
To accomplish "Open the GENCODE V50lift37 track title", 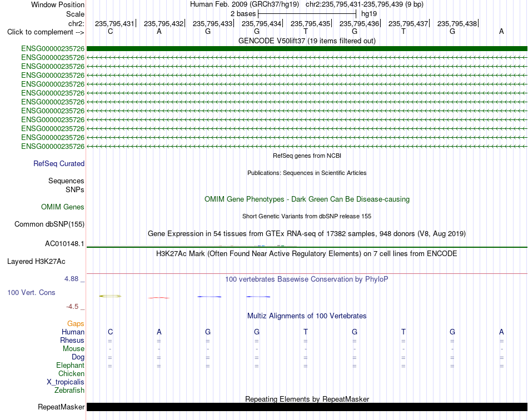I will click(307, 41).
